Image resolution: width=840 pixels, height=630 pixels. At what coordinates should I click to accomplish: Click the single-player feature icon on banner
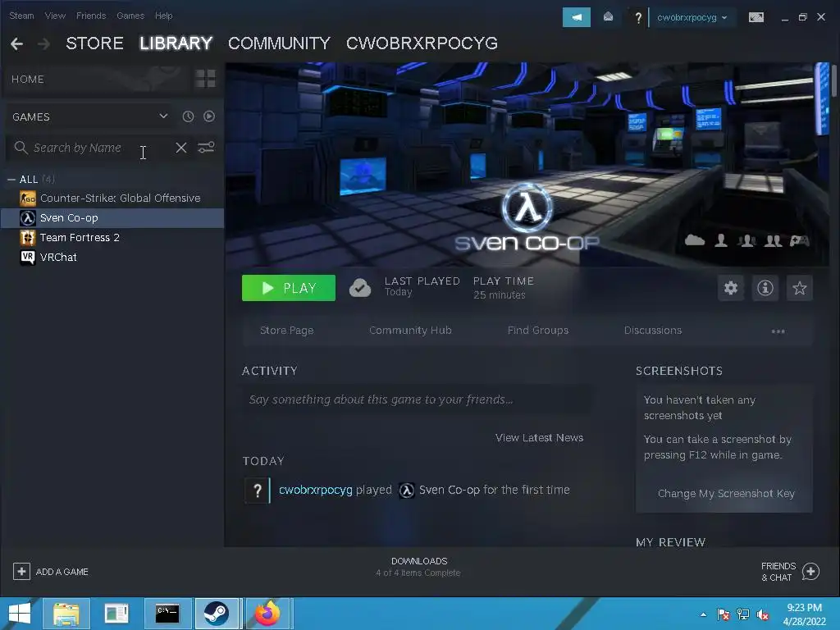tap(721, 240)
